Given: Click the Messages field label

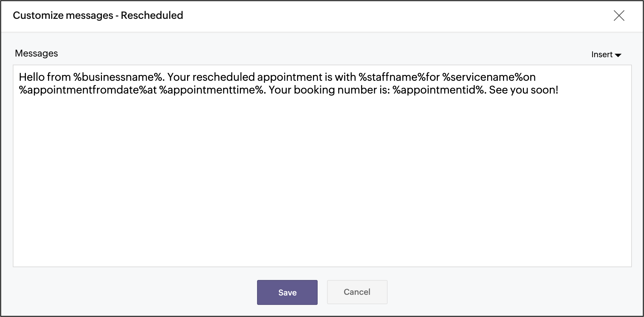Looking at the screenshot, I should click(x=36, y=54).
